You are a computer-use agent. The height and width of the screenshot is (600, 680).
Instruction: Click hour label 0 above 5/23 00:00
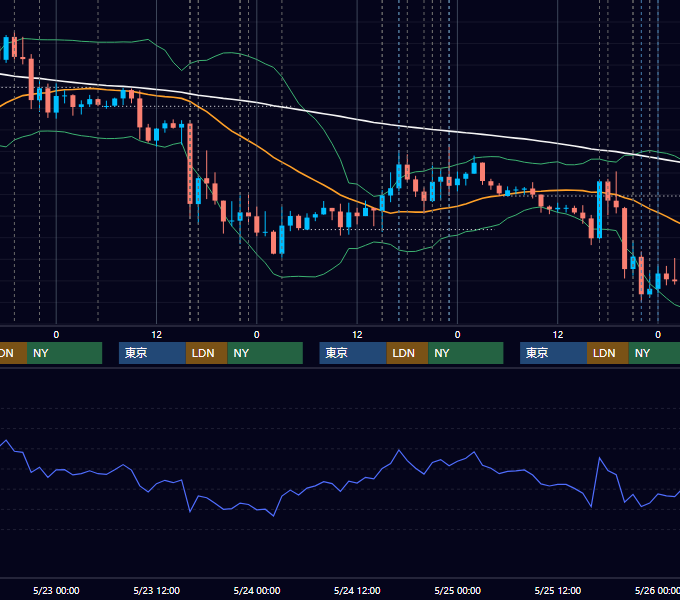click(x=56, y=335)
